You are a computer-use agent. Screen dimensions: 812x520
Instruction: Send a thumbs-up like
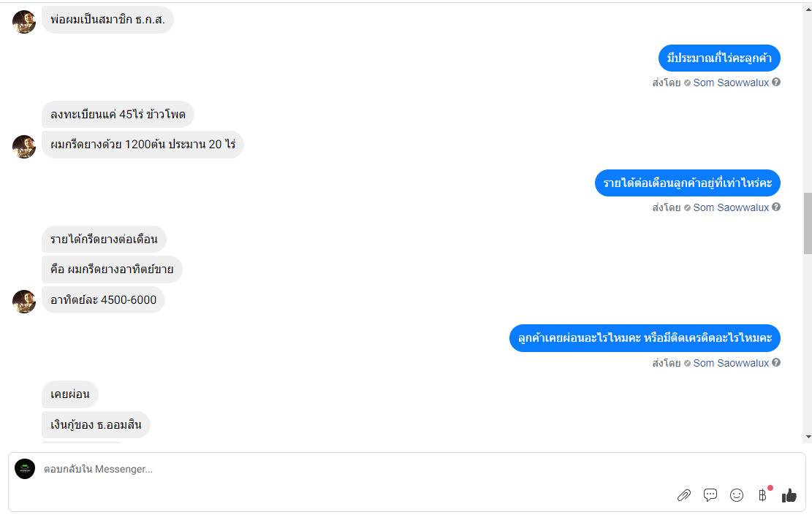(x=789, y=495)
